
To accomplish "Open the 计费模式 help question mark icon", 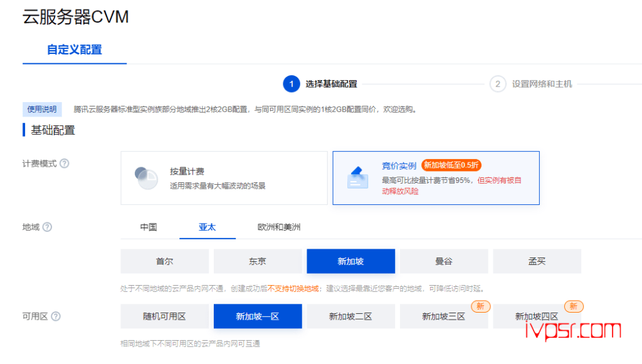I will click(x=65, y=164).
